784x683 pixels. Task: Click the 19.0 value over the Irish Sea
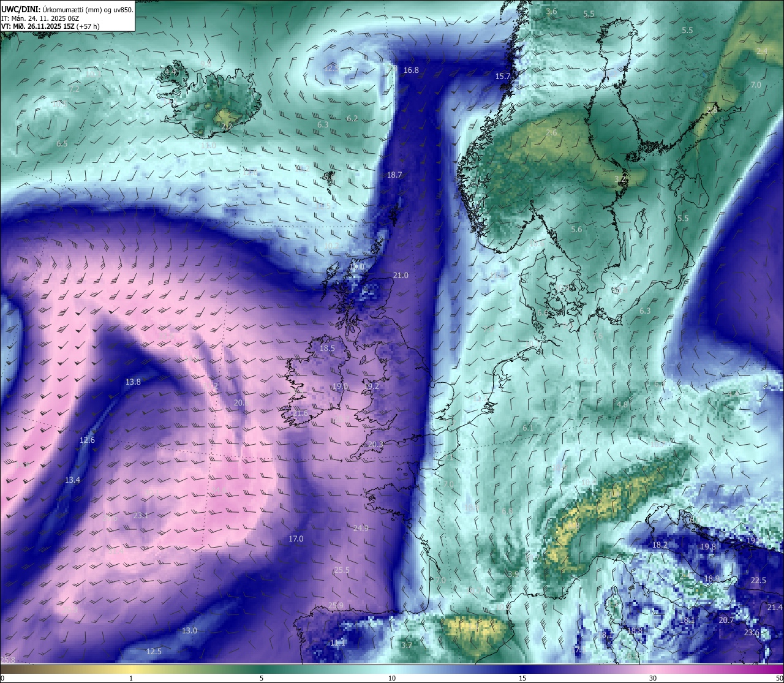pyautogui.click(x=341, y=387)
